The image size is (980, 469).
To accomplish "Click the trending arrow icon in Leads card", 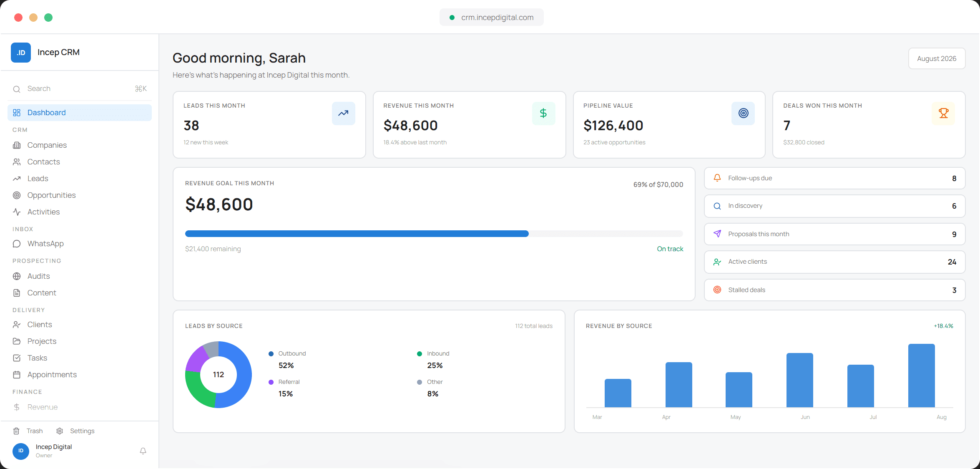I will point(344,113).
